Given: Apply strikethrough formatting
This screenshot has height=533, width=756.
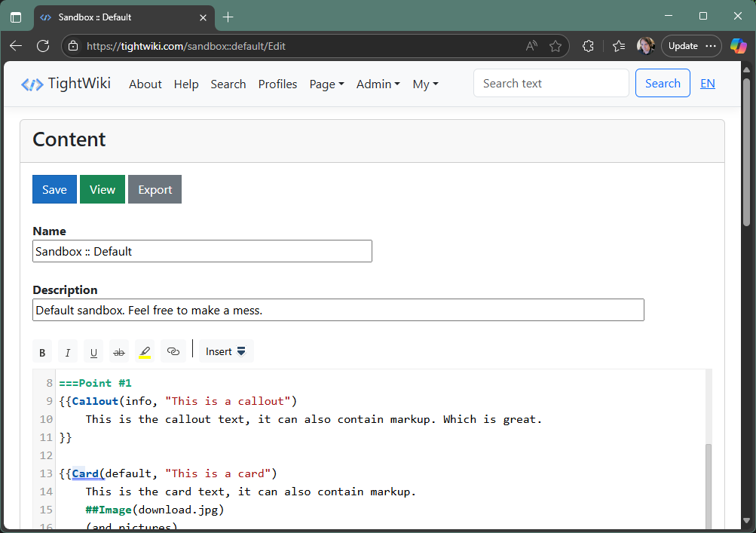Looking at the screenshot, I should 119,351.
